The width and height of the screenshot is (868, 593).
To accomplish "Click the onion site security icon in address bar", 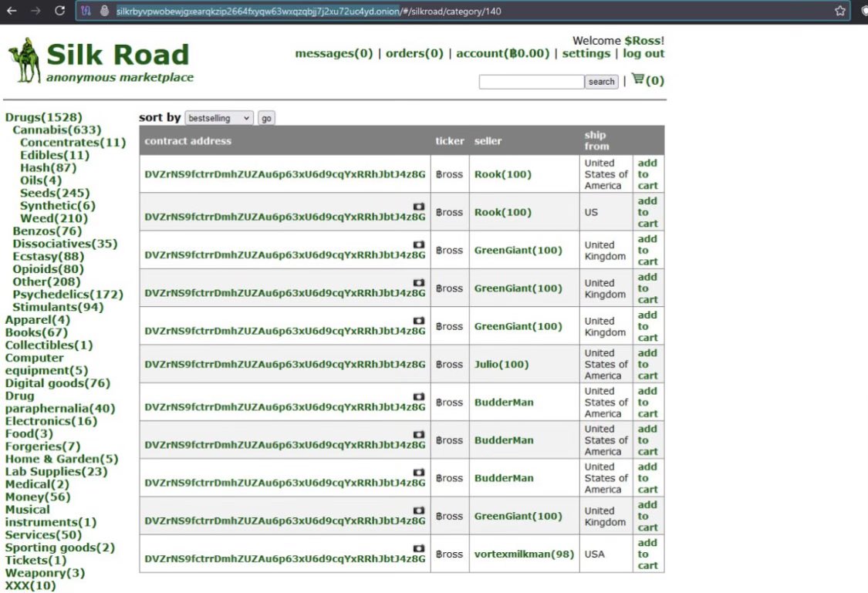I will point(104,11).
